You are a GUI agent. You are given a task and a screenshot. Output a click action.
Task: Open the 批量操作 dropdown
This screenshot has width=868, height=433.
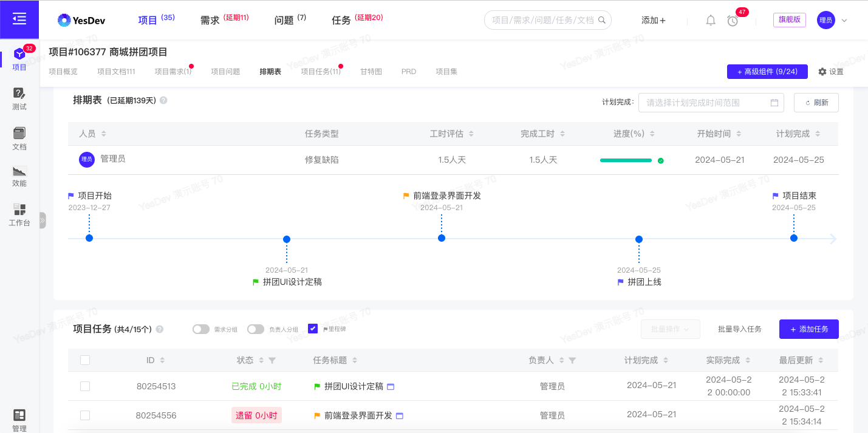(x=671, y=329)
